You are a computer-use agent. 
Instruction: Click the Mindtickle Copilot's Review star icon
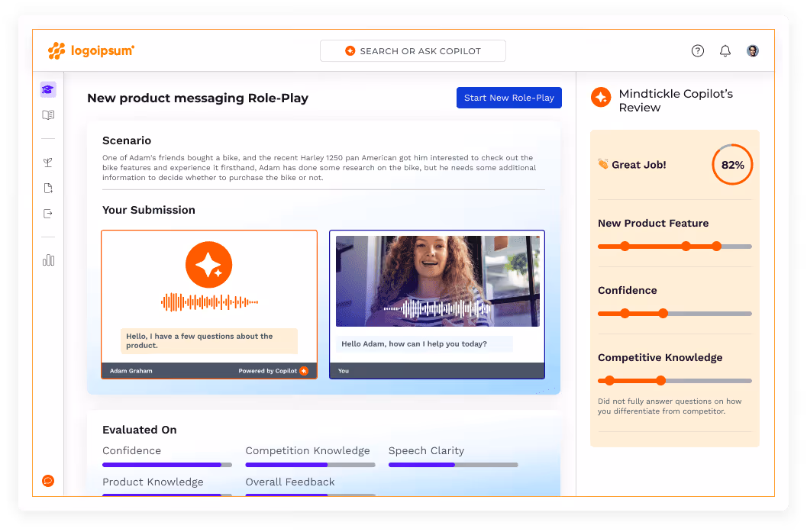pos(601,97)
